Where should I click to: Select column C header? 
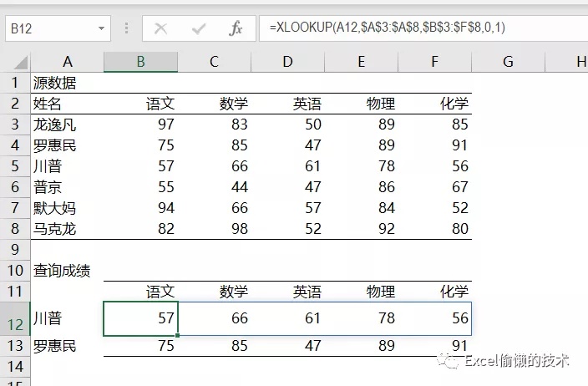click(214, 62)
